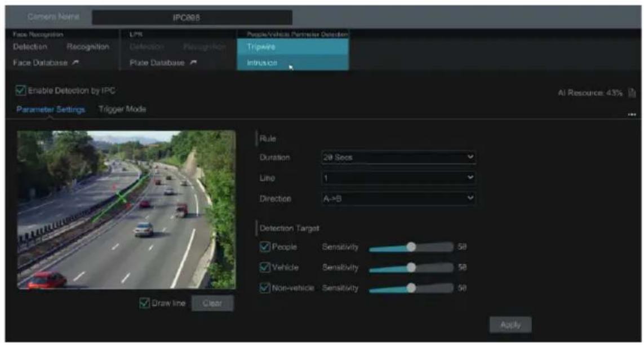Screen dimensions: 644x345
Task: Uncheck the Vehicle detection target
Action: pyautogui.click(x=265, y=267)
